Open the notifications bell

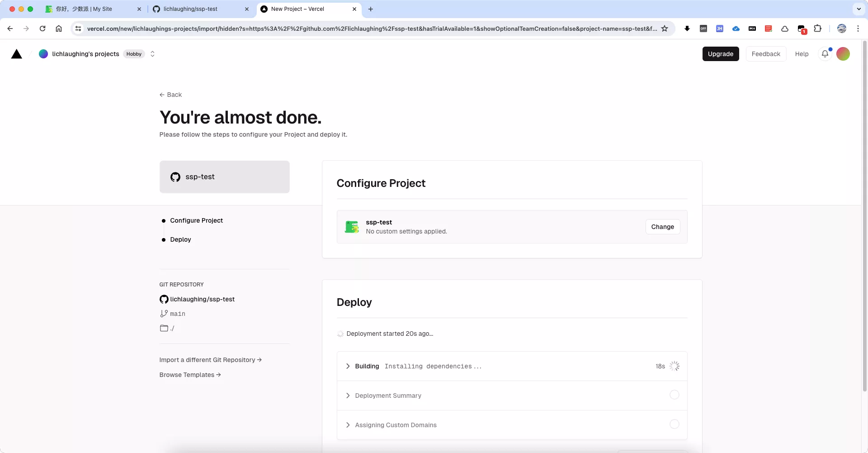click(825, 54)
